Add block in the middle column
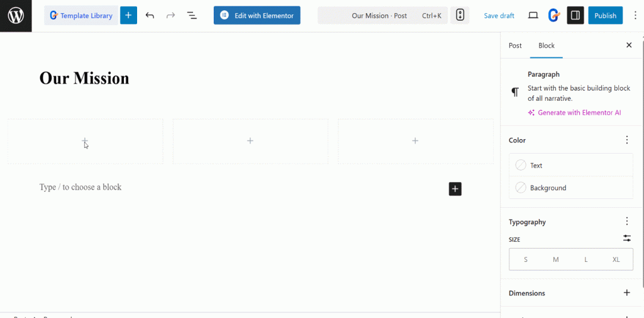Screen dimensions: 644x318 (250, 140)
